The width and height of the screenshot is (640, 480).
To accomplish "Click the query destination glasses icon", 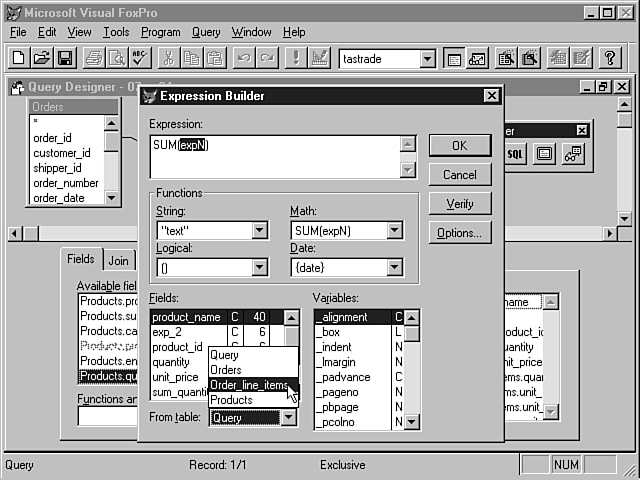I will 573,154.
